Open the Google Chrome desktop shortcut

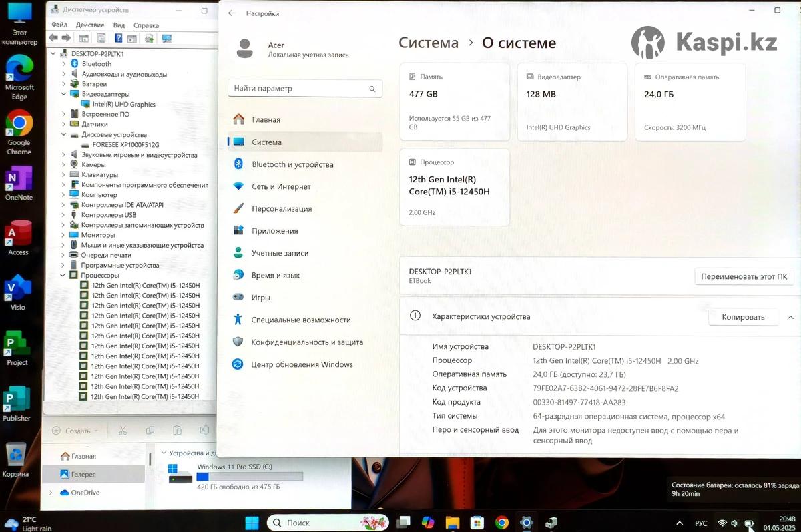click(x=19, y=132)
